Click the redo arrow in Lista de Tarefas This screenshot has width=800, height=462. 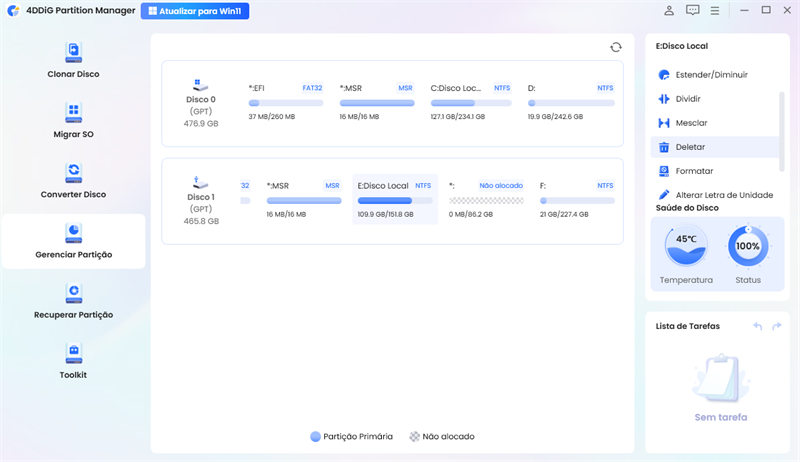click(777, 326)
